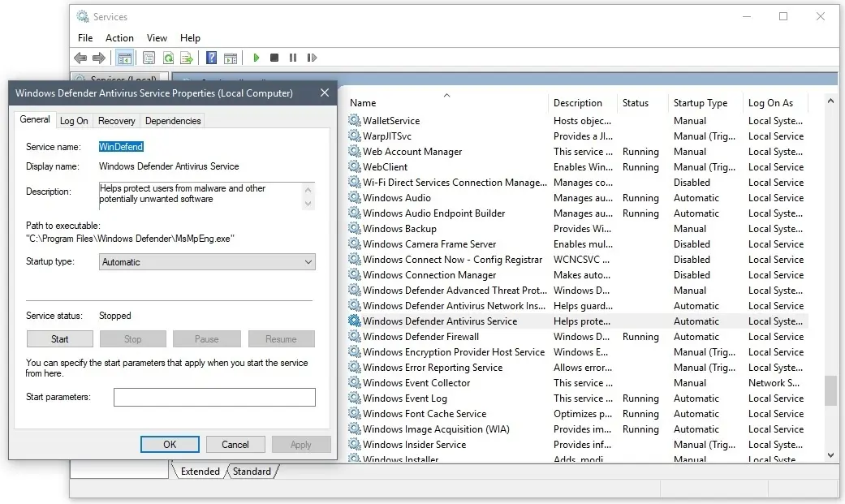
Task: Switch to the Dependencies tab
Action: pyautogui.click(x=173, y=121)
